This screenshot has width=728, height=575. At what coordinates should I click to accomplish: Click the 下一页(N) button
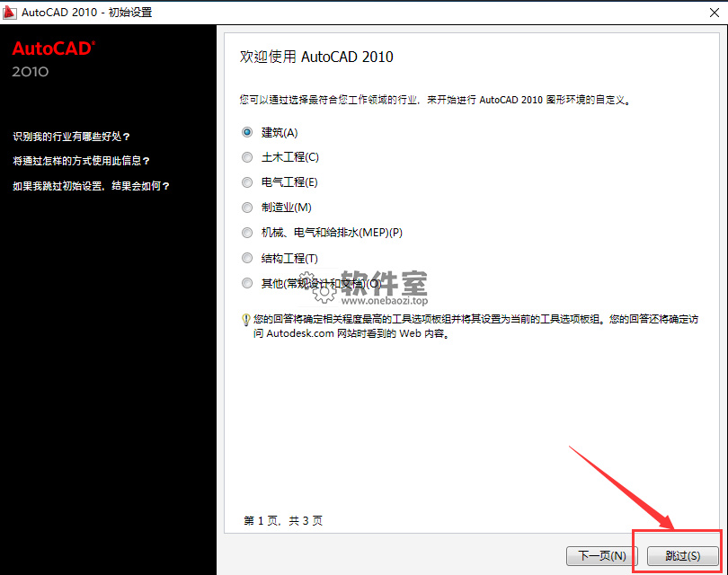601,555
